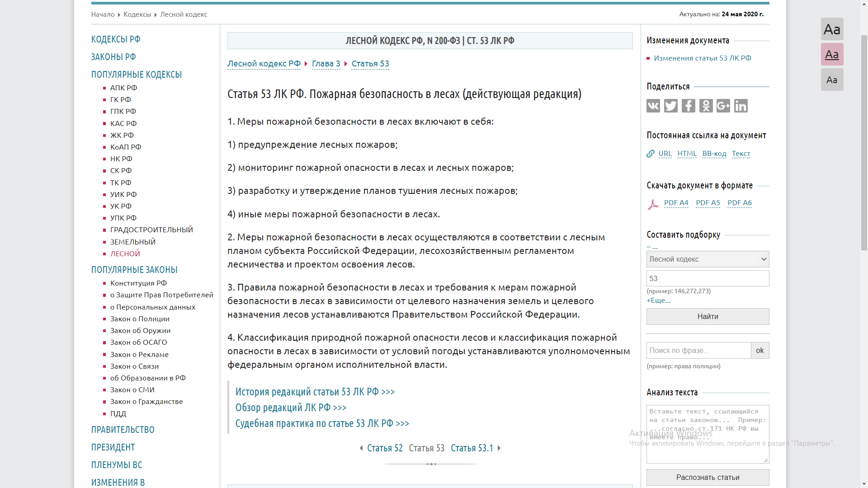Share the article on VK
The image size is (868, 488).
tap(653, 106)
